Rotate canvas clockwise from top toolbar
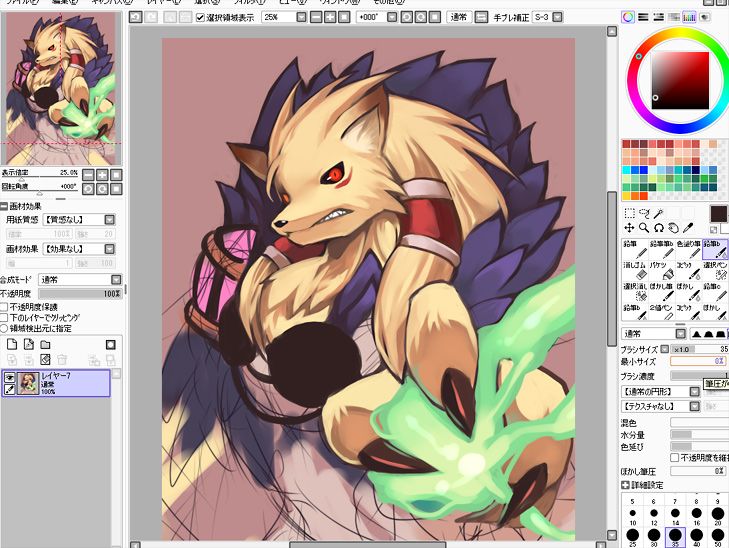The image size is (729, 548). point(421,17)
